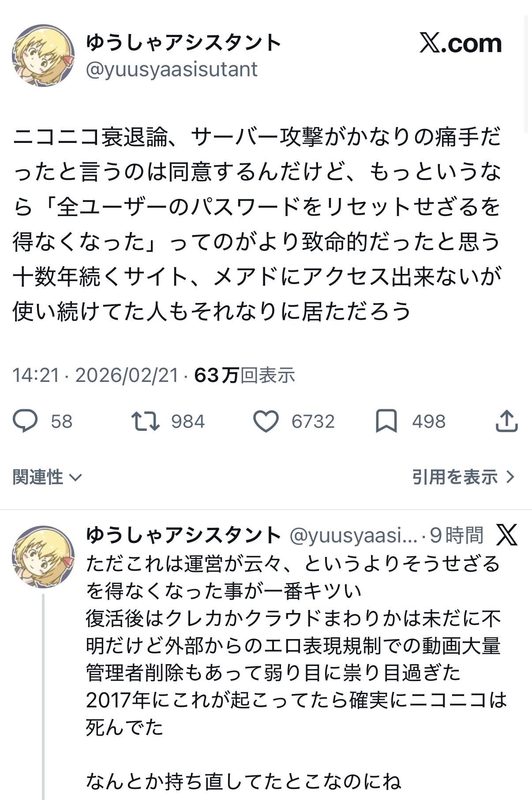This screenshot has width=532, height=800.
Task: Open the @yuusyaasisutant handle link
Action: coord(172,70)
